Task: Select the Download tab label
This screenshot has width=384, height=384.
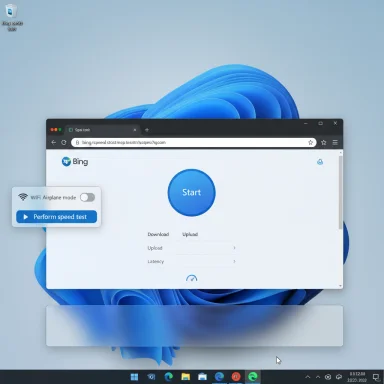Action: (x=158, y=234)
